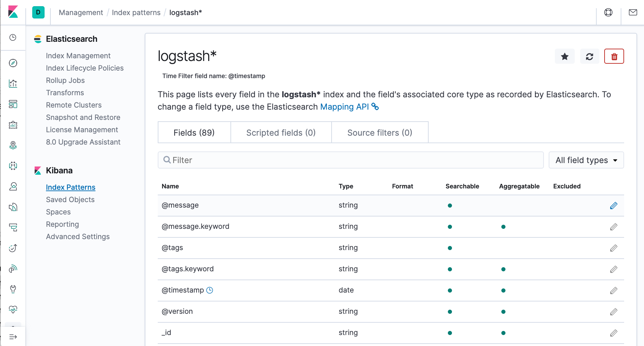Click the Filter fields search box
Viewport: 644px width, 346px height.
[x=350, y=160]
